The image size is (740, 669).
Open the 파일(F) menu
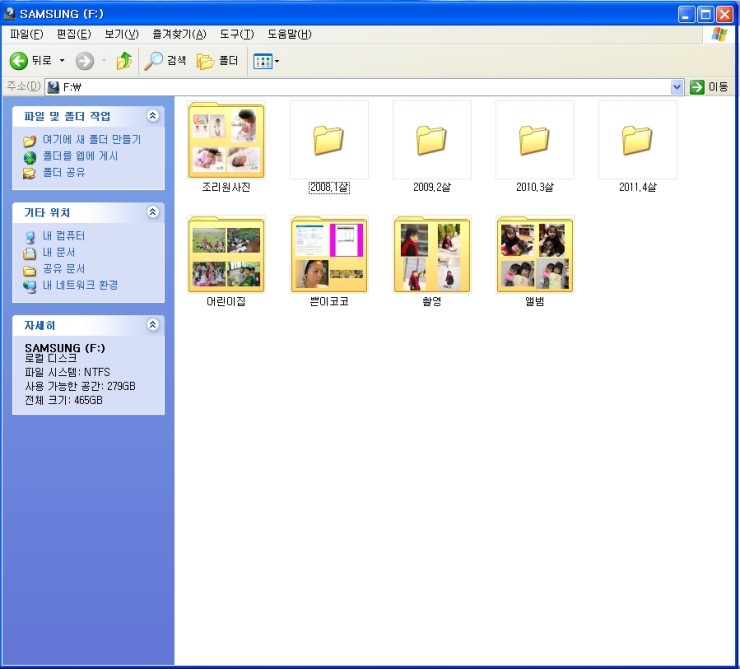26,34
